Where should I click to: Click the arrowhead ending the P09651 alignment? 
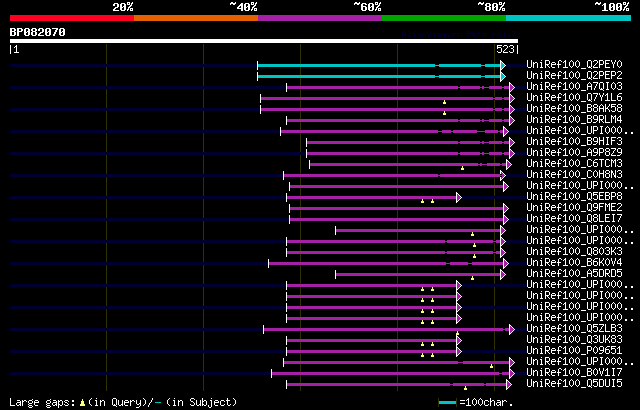[459, 352]
